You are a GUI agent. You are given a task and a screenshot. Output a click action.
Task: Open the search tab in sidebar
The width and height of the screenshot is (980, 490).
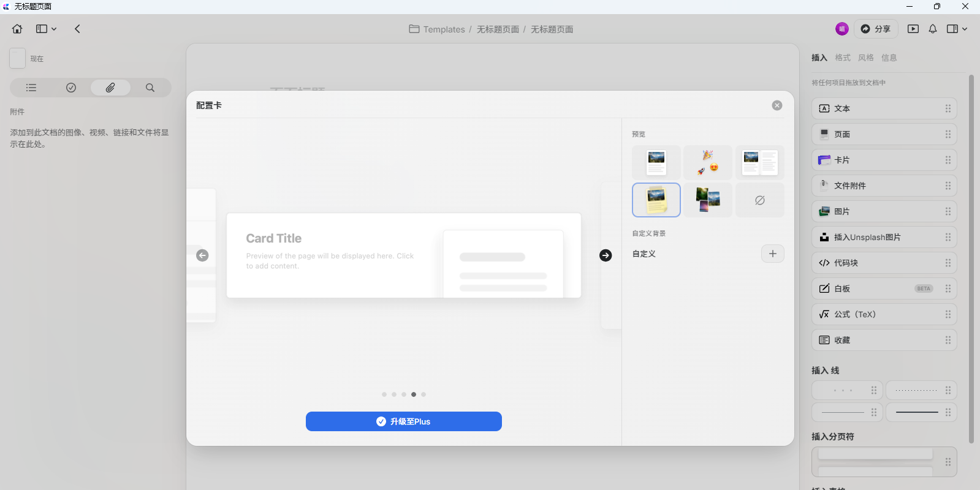pyautogui.click(x=150, y=88)
